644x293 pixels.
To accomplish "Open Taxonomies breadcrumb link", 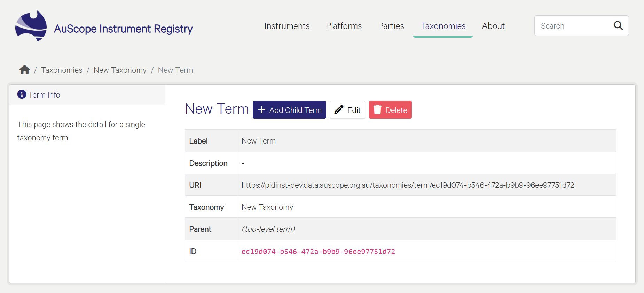I will click(x=62, y=70).
